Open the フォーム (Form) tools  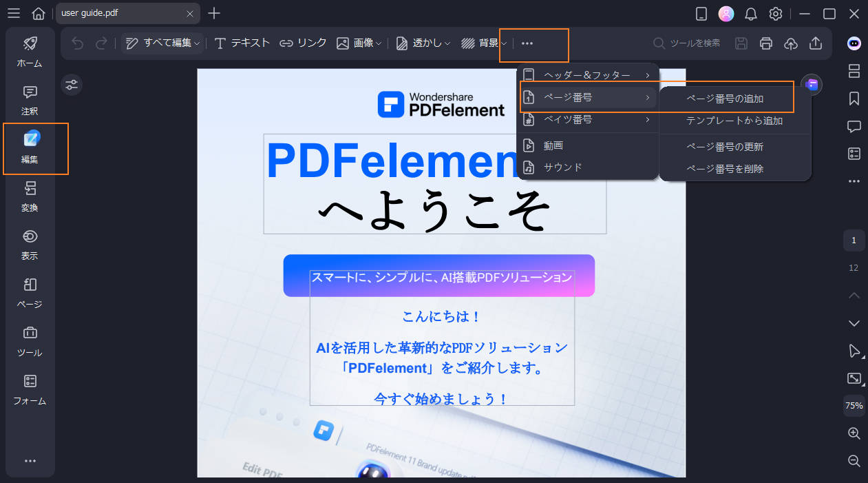[x=29, y=390]
